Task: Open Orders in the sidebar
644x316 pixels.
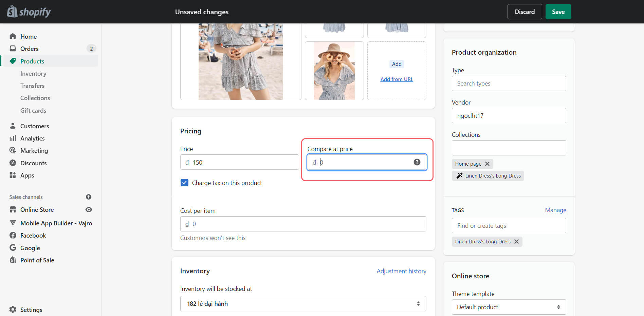Action: click(30, 49)
